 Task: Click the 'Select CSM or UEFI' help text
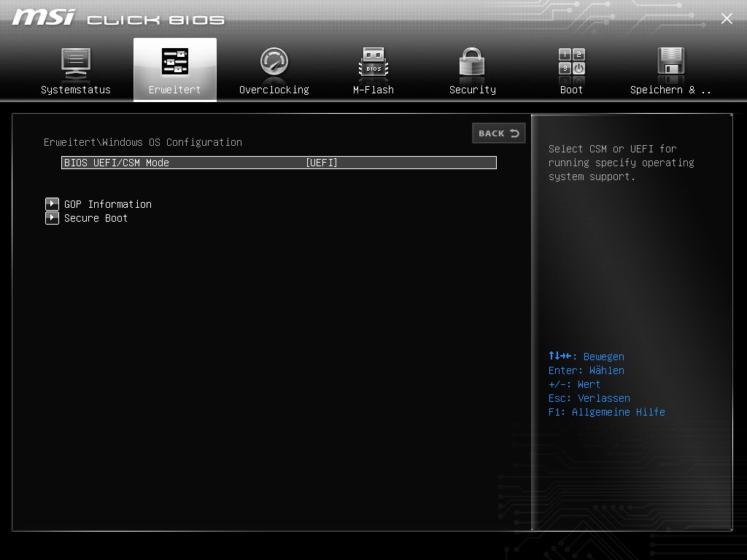click(x=622, y=163)
